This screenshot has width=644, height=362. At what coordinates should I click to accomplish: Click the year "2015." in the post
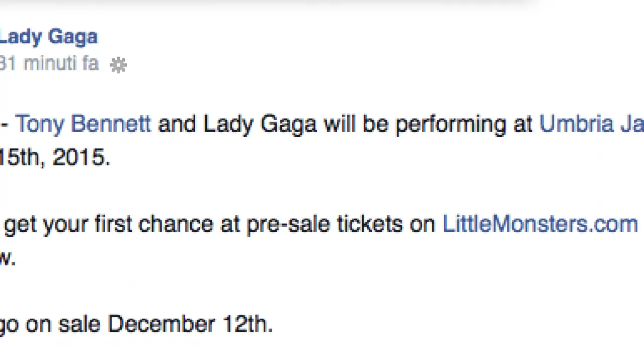tap(81, 158)
